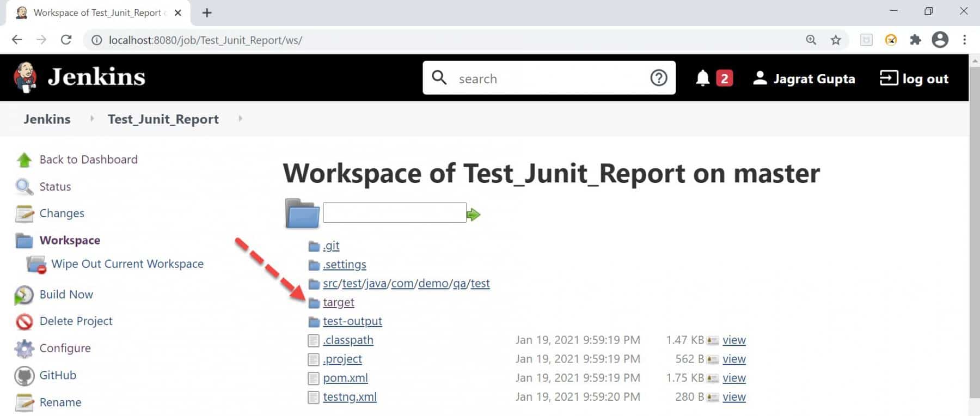Viewport: 980px width, 416px height.
Task: Trigger Build Now
Action: tap(66, 295)
